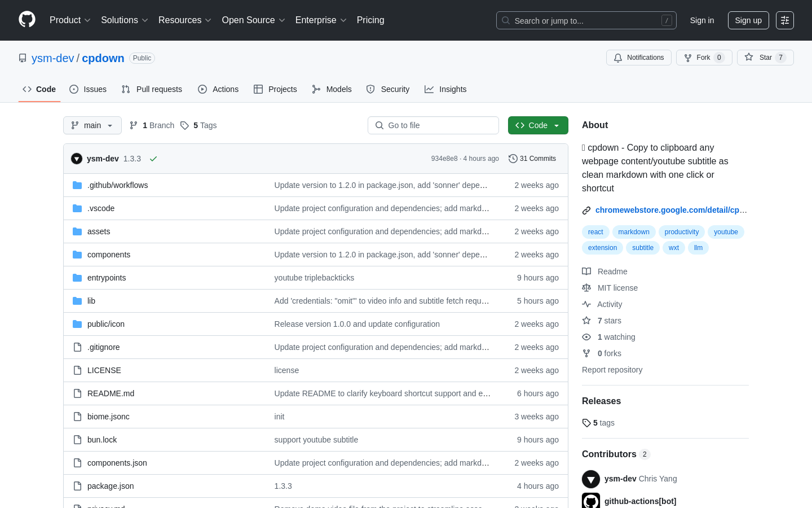
Task: Click the Sign up button
Action: click(748, 20)
